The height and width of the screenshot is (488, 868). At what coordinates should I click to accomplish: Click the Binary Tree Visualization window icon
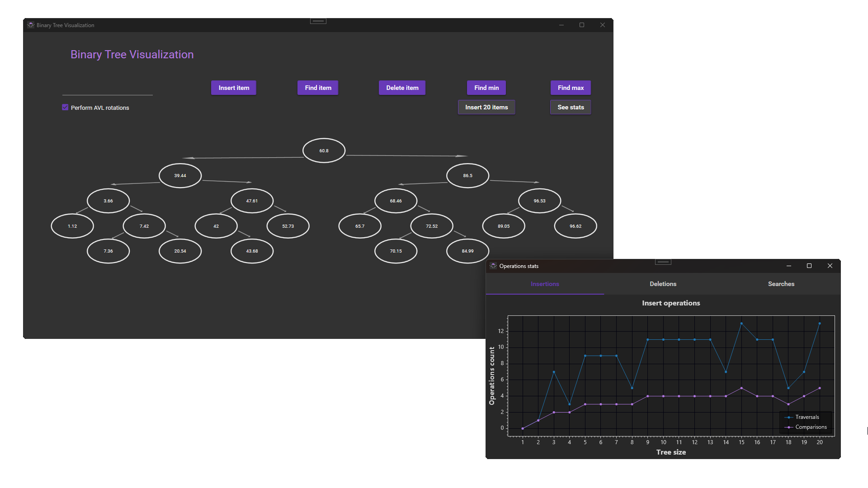[31, 25]
